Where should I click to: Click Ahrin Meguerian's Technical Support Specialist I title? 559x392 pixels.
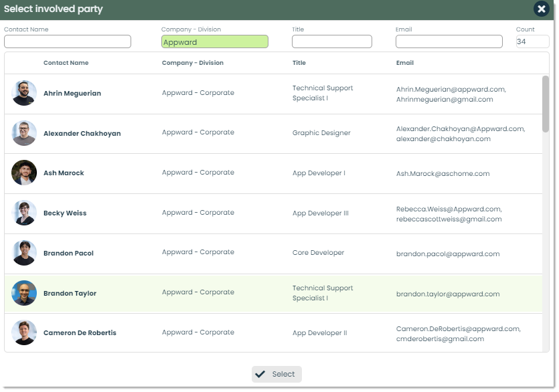tap(323, 93)
